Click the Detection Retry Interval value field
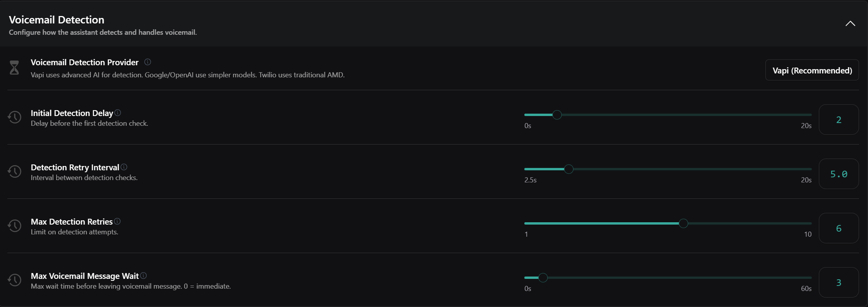The width and height of the screenshot is (868, 307). [x=839, y=174]
